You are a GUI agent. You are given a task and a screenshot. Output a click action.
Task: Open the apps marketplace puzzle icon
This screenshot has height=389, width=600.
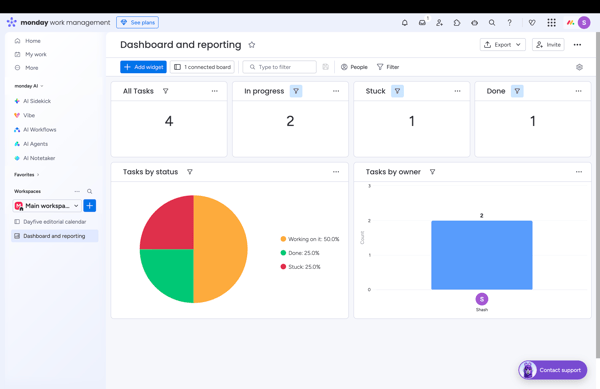[x=457, y=23]
